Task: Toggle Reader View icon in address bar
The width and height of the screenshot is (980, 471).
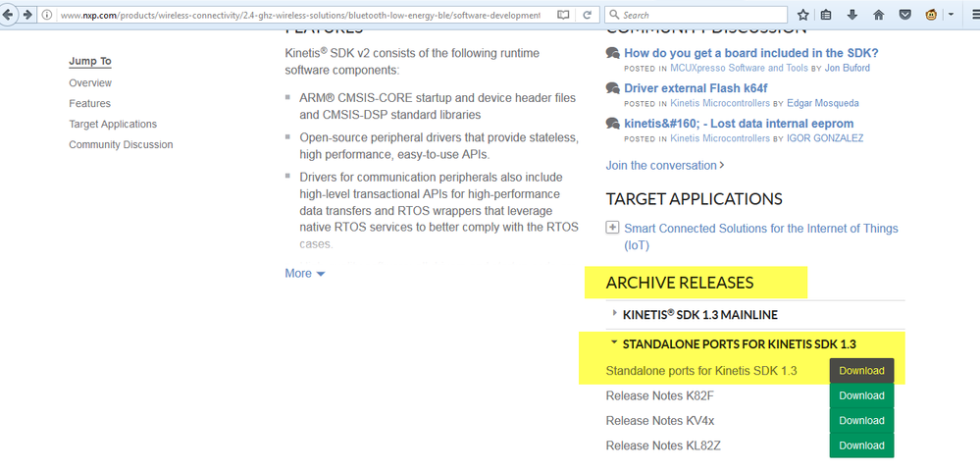Action: (x=563, y=15)
